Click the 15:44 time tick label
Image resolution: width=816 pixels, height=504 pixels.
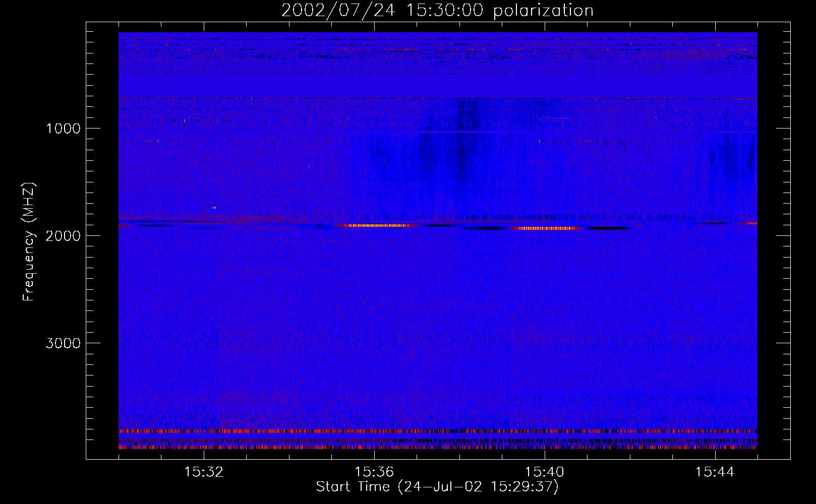tap(715, 472)
